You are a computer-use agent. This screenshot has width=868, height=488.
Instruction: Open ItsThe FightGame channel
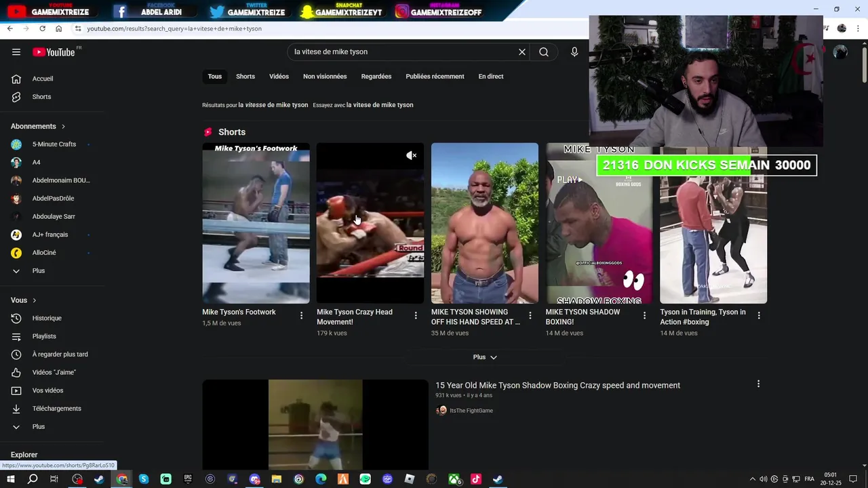(471, 411)
